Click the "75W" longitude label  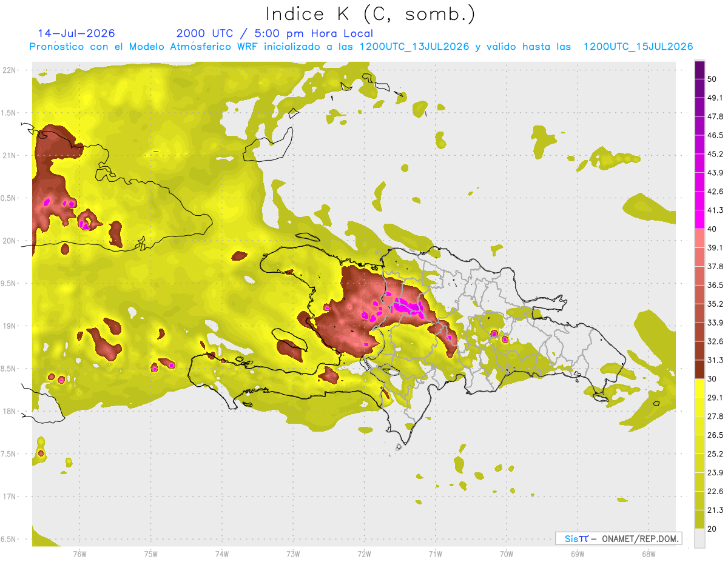(151, 554)
